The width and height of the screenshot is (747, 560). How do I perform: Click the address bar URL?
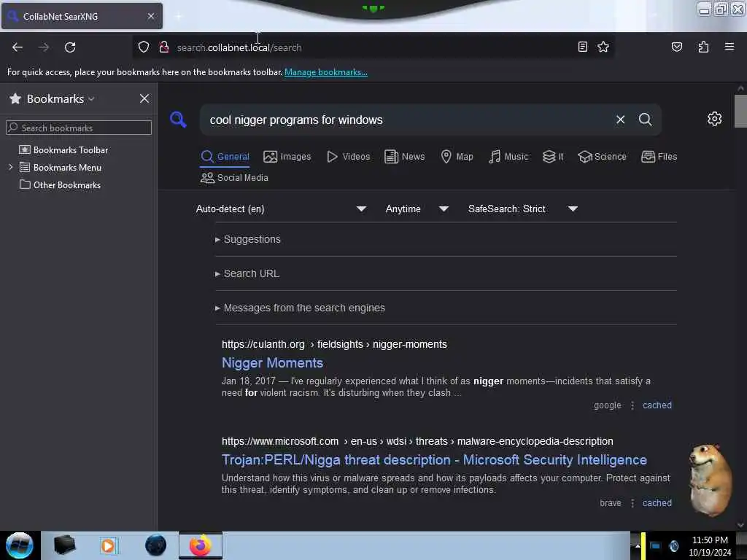point(239,47)
